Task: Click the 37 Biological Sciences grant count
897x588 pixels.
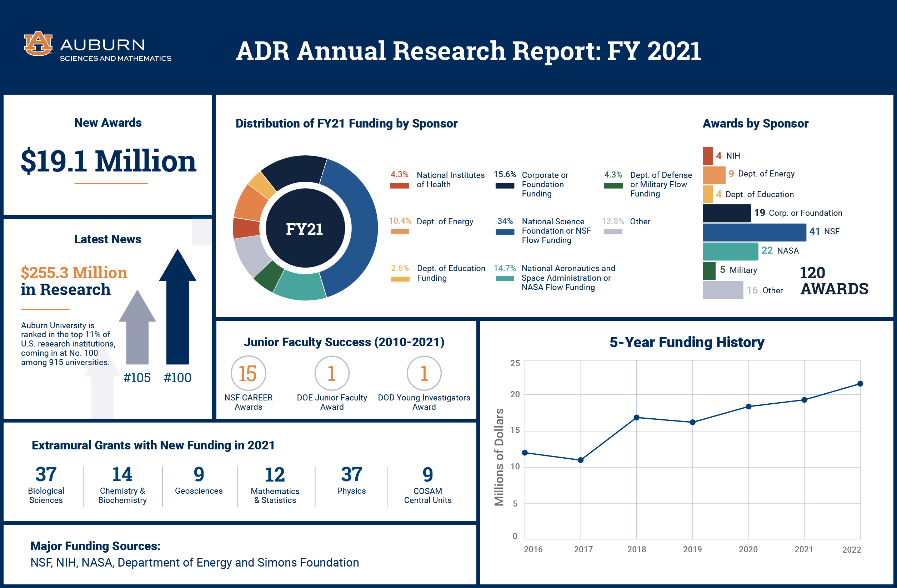Action: click(x=46, y=474)
